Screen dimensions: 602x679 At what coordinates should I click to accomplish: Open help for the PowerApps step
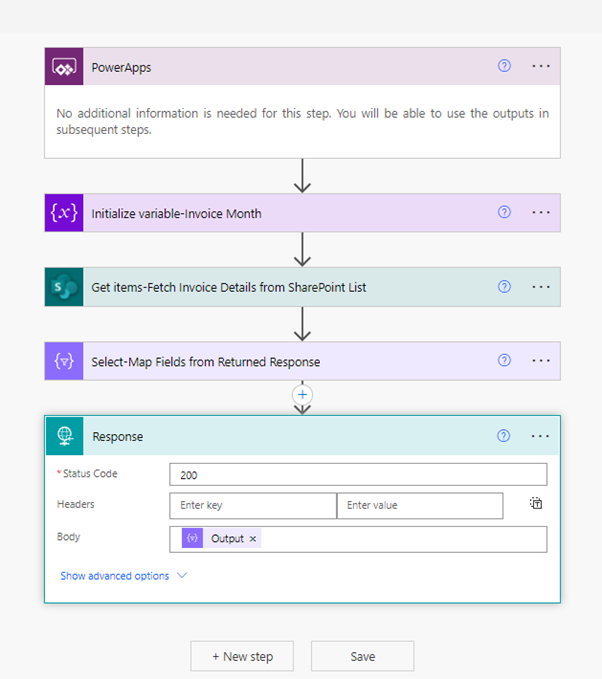(504, 66)
